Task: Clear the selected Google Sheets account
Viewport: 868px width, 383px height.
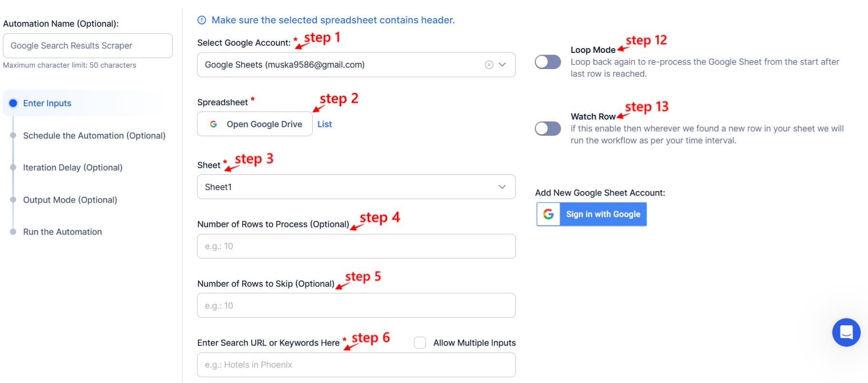Action: point(489,64)
